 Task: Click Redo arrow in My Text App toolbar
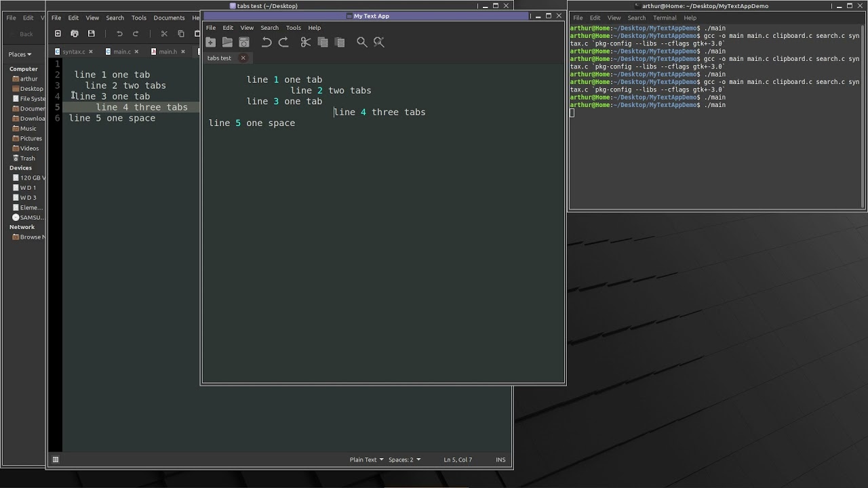coord(283,42)
